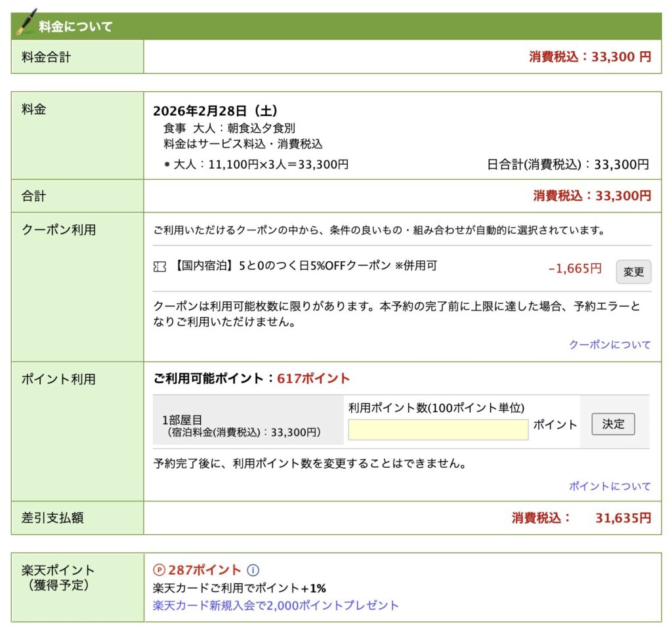Viewport: 672px width, 628px height.
Task: Click the 5%OFF coupon name text
Action: [x=305, y=266]
